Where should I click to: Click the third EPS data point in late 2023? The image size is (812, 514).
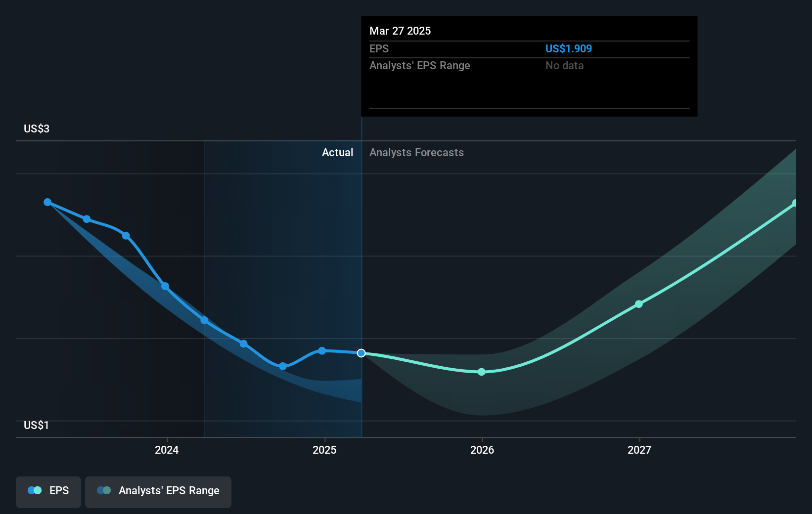coord(126,236)
